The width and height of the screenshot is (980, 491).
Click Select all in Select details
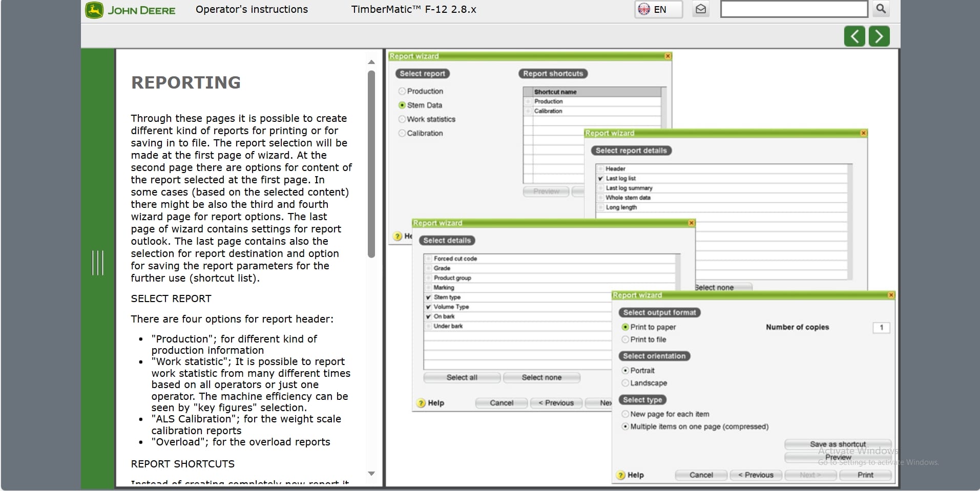[x=462, y=377]
